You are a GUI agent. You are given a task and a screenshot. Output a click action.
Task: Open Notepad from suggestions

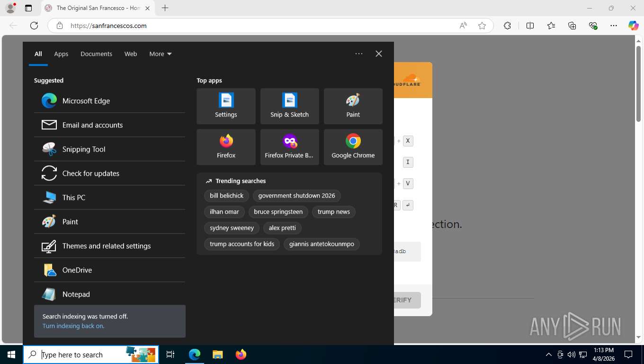pos(109,294)
